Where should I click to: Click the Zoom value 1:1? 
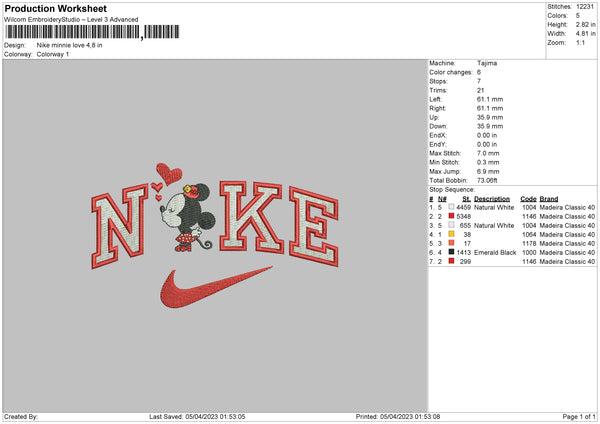(x=580, y=43)
